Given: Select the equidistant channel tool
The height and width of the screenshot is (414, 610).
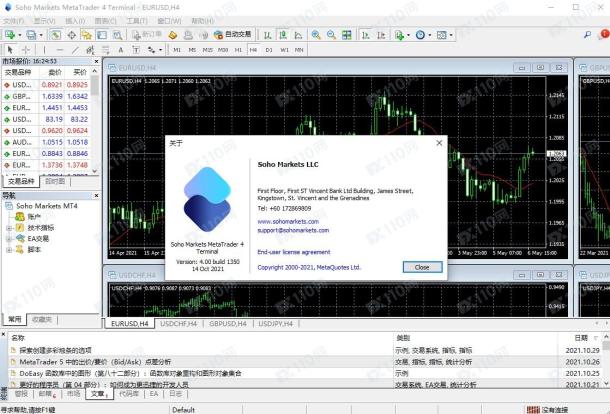Looking at the screenshot, I should pyautogui.click(x=90, y=50).
